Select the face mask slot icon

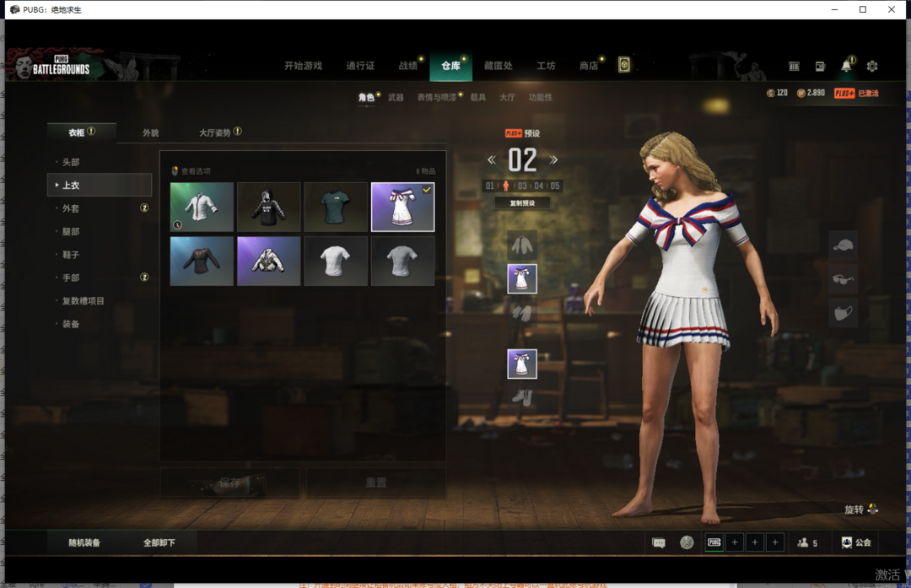pos(843,313)
